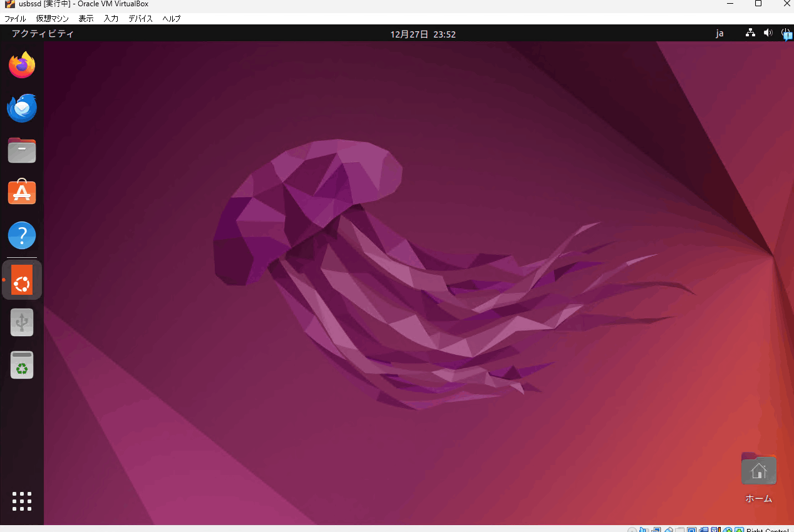Open the Files manager in dock
Screen dimensions: 794x532
[22, 150]
